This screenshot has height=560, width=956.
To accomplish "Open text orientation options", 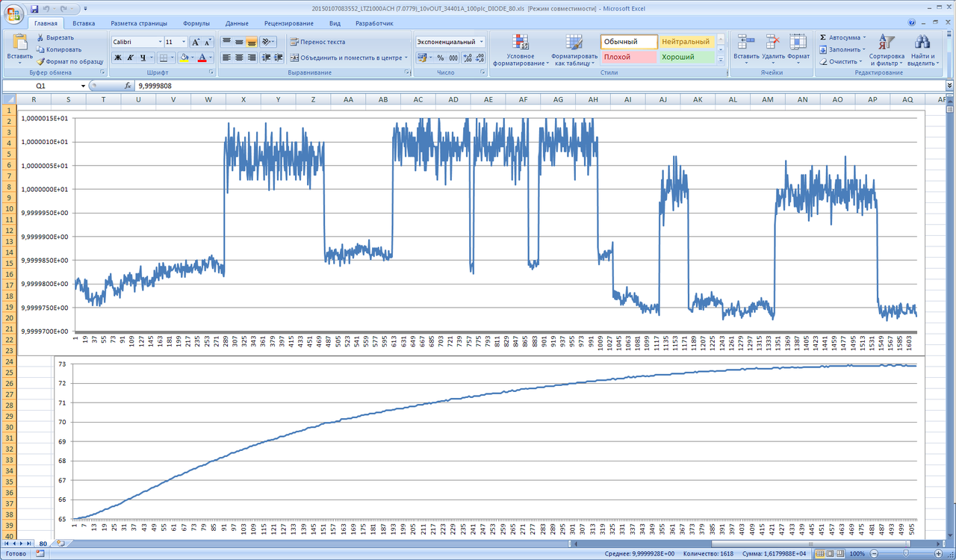I will [269, 43].
